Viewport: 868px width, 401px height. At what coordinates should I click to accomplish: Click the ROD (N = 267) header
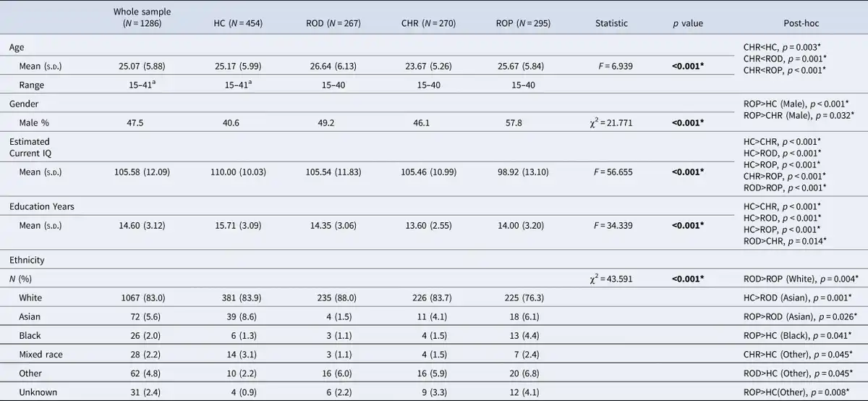tap(333, 23)
